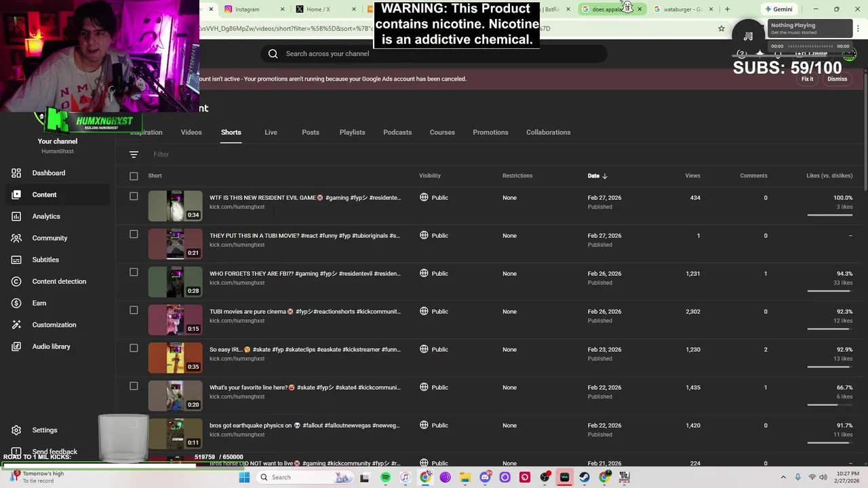The width and height of the screenshot is (868, 488).
Task: Open thumbnail of the 0:34 Resident Evil short
Action: tap(175, 206)
